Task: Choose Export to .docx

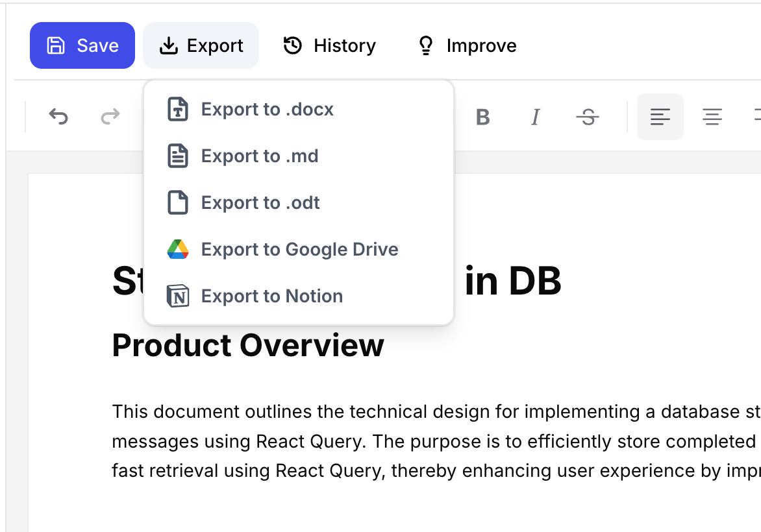Action: click(x=299, y=109)
